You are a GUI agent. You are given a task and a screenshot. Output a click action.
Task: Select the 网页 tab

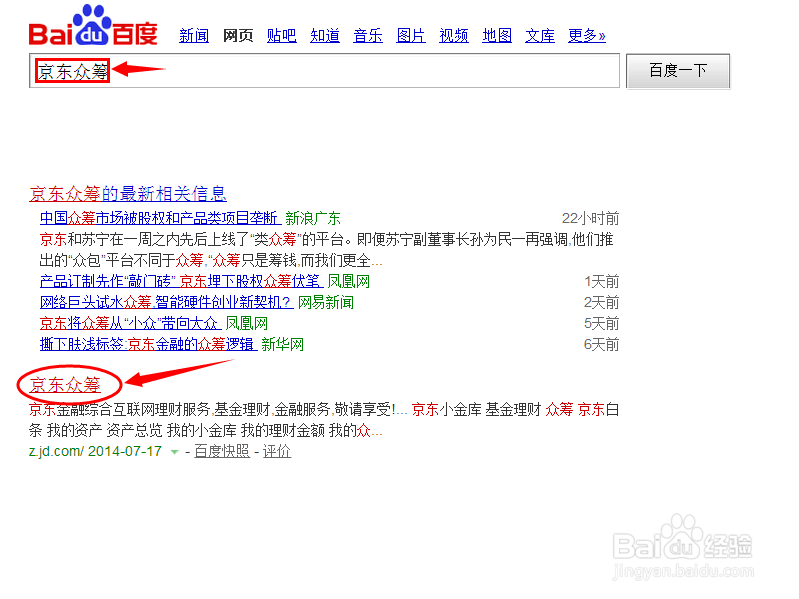pos(238,36)
